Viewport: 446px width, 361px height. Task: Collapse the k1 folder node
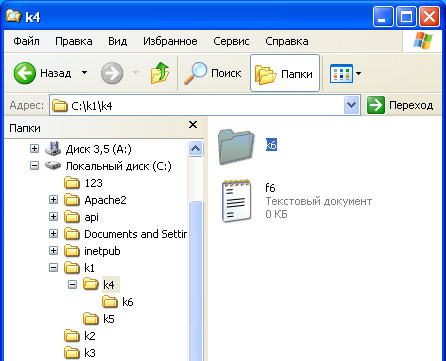point(53,267)
